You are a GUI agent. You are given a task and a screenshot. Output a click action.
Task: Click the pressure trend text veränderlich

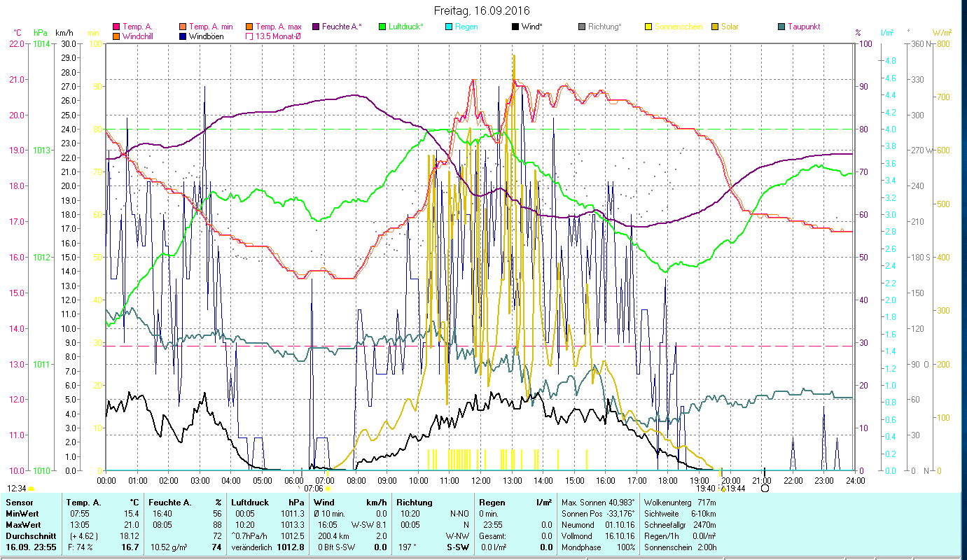coord(251,547)
